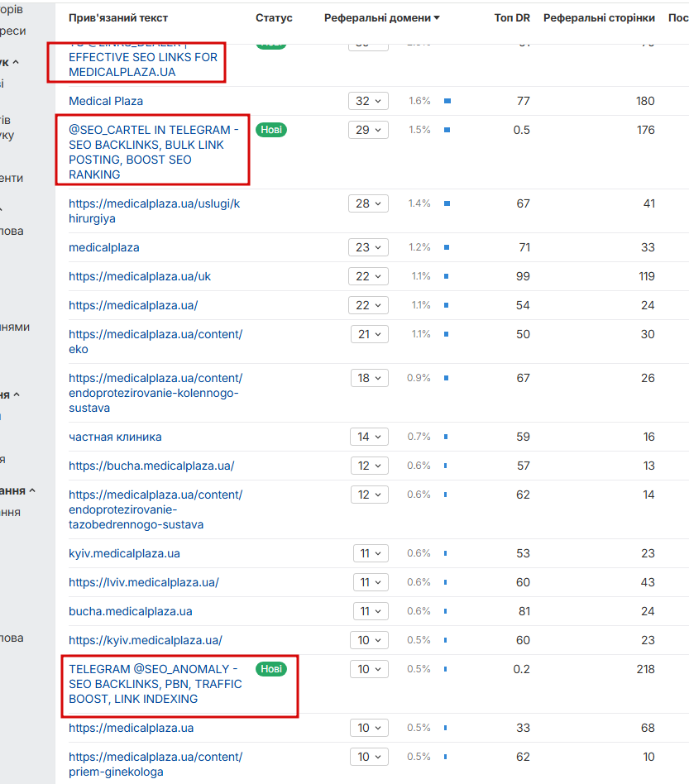This screenshot has width=689, height=784.
Task: Click the 0.7% share in частная клиника row
Action: 419,437
